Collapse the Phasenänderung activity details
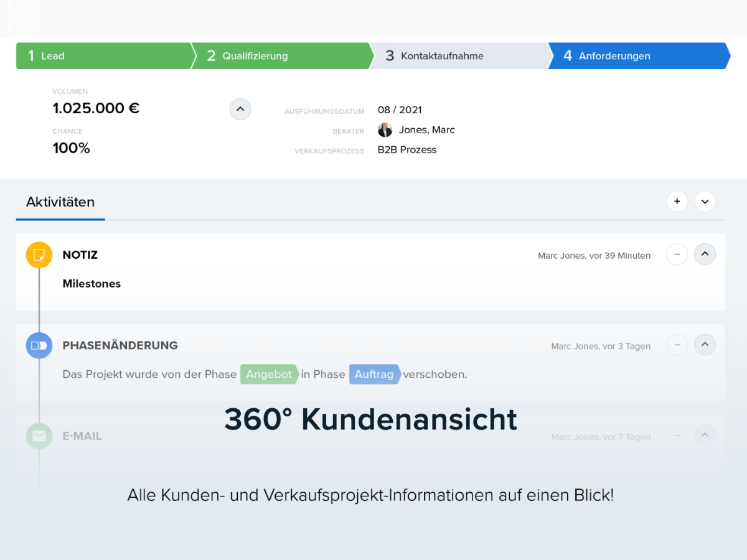This screenshot has width=747, height=560. coord(705,345)
